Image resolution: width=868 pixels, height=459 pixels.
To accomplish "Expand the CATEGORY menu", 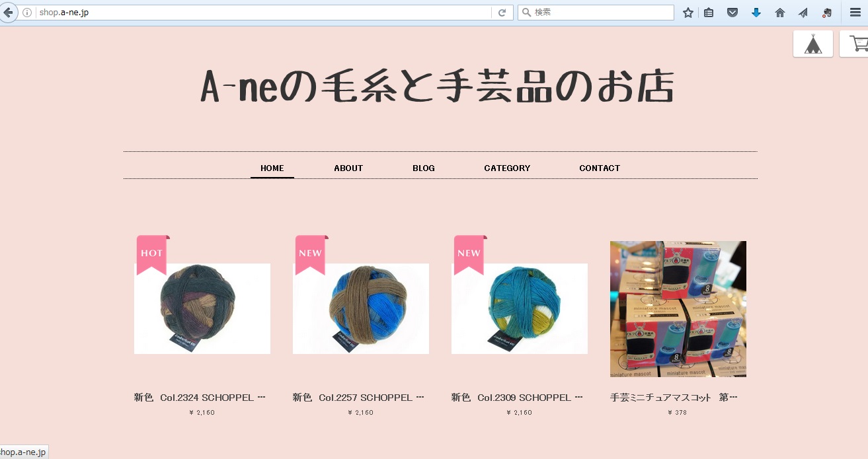I will 507,168.
